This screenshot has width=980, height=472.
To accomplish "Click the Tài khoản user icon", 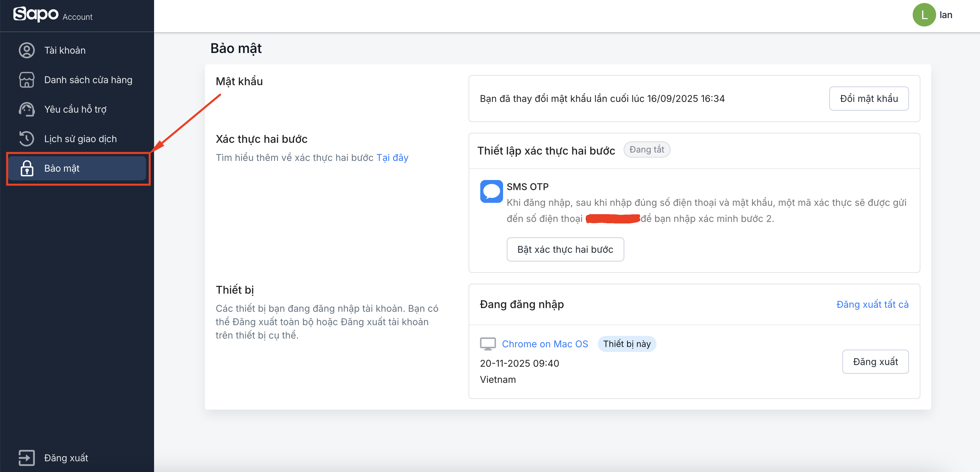I will click(27, 50).
